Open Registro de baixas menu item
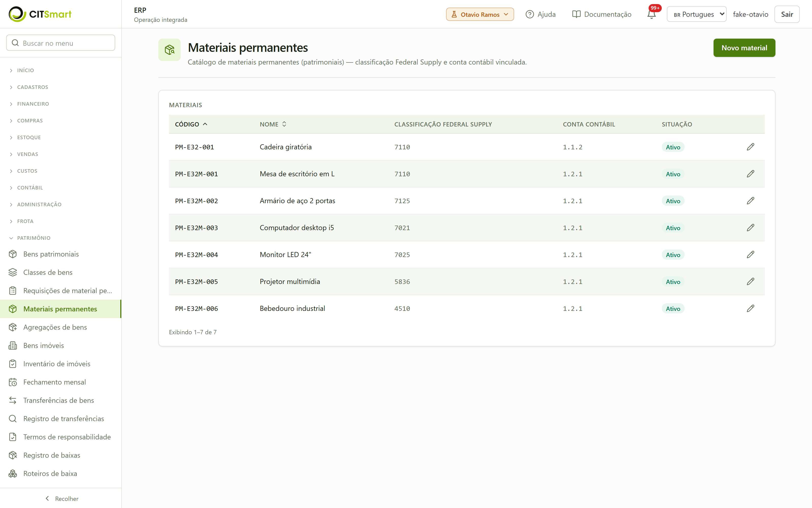The height and width of the screenshot is (508, 812). click(60, 455)
